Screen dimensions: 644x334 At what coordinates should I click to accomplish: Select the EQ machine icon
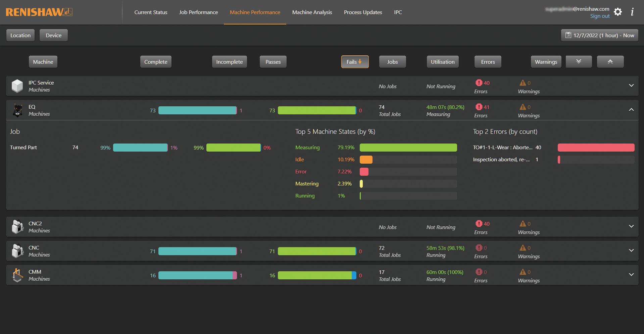pyautogui.click(x=17, y=110)
